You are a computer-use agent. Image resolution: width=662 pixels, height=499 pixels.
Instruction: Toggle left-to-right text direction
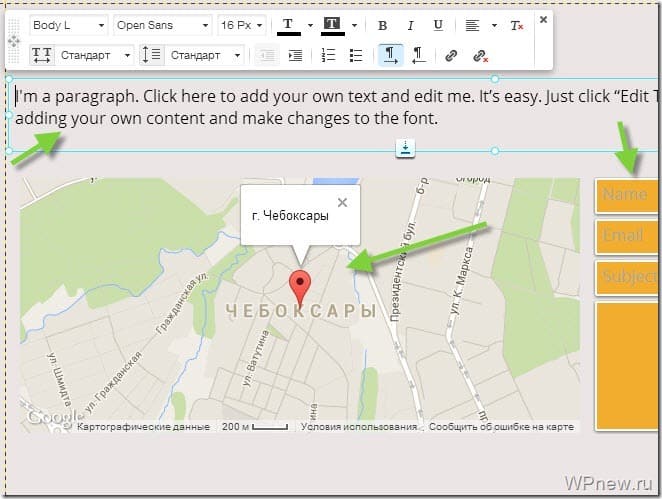click(x=391, y=55)
